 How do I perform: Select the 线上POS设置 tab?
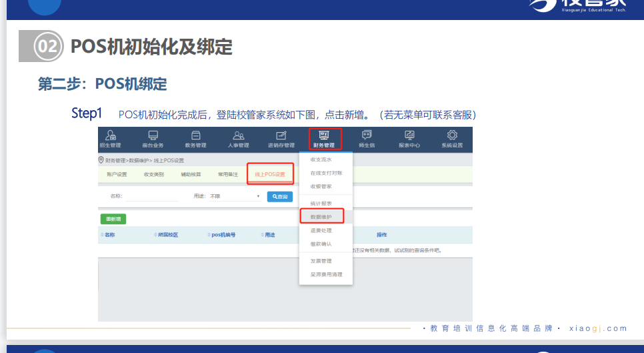pyautogui.click(x=270, y=174)
